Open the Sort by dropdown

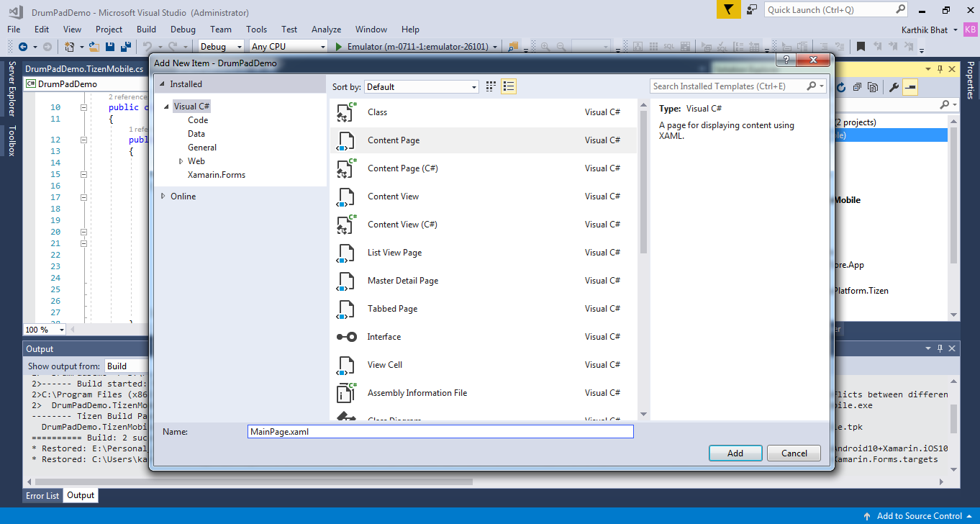422,87
